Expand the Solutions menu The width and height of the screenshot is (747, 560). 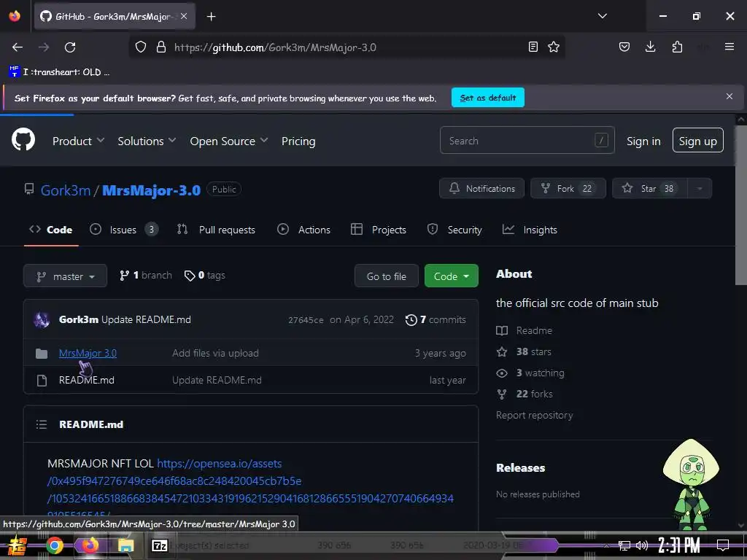tap(147, 141)
